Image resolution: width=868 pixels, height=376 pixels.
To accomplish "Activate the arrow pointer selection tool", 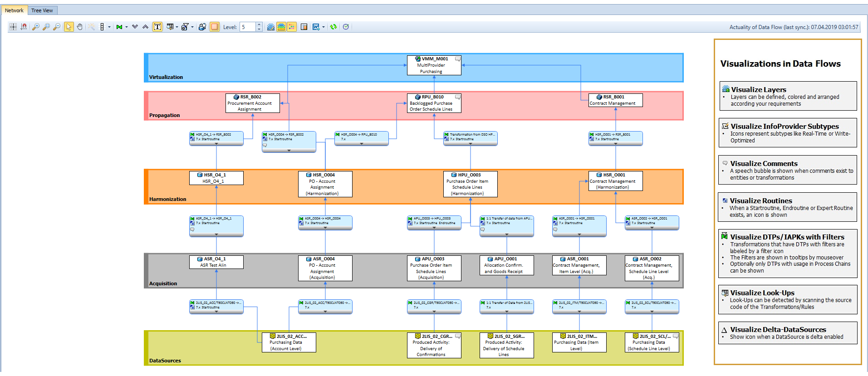I will pyautogui.click(x=69, y=27).
